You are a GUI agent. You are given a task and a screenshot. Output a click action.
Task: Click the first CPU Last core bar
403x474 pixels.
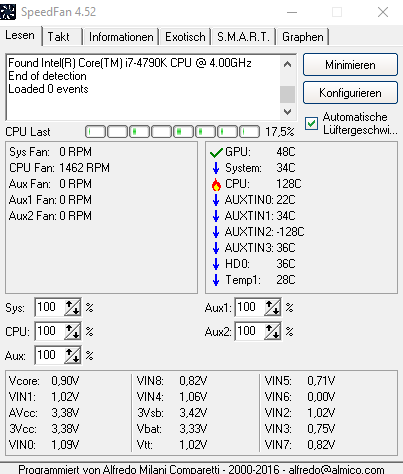pyautogui.click(x=96, y=132)
